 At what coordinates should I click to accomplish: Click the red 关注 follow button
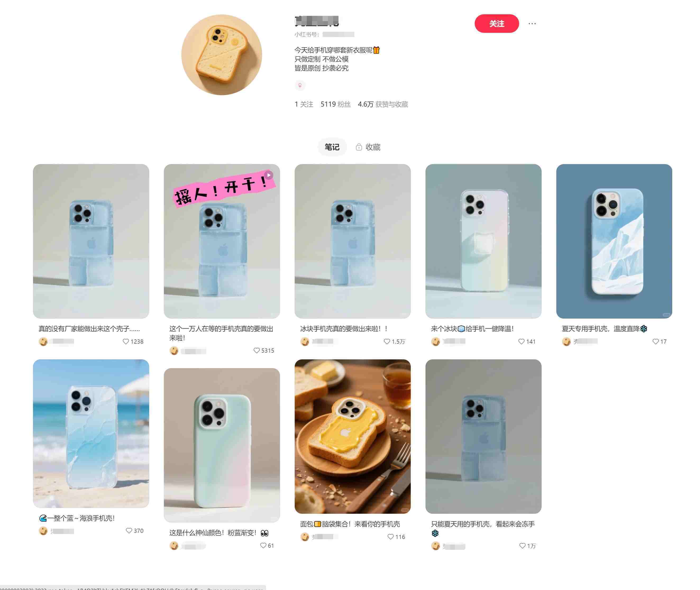(496, 24)
